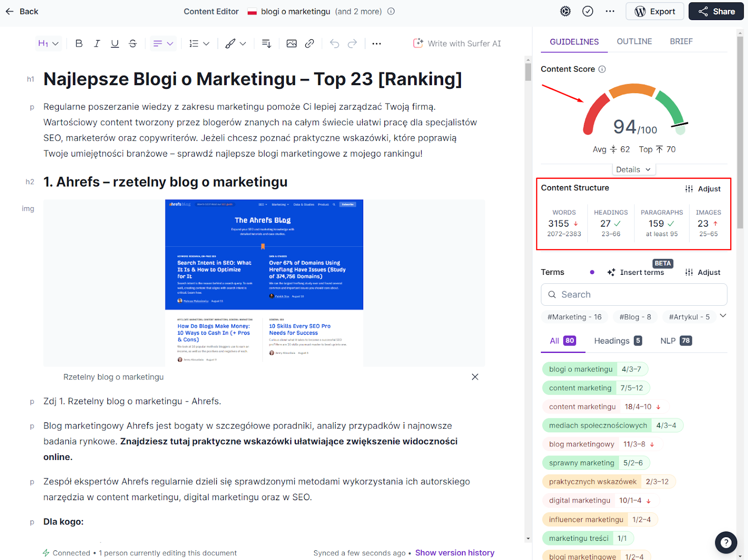Click Insert terms beta feature
Screen dimensions: 748x560
(x=636, y=272)
